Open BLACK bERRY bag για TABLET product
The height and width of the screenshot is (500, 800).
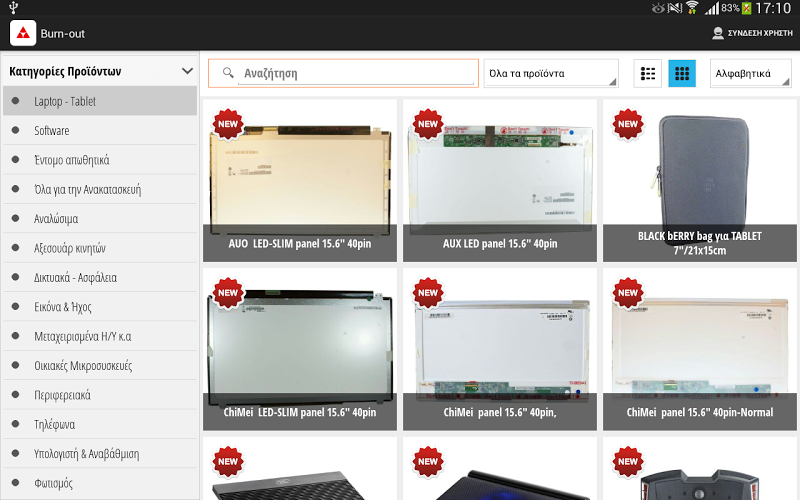699,181
